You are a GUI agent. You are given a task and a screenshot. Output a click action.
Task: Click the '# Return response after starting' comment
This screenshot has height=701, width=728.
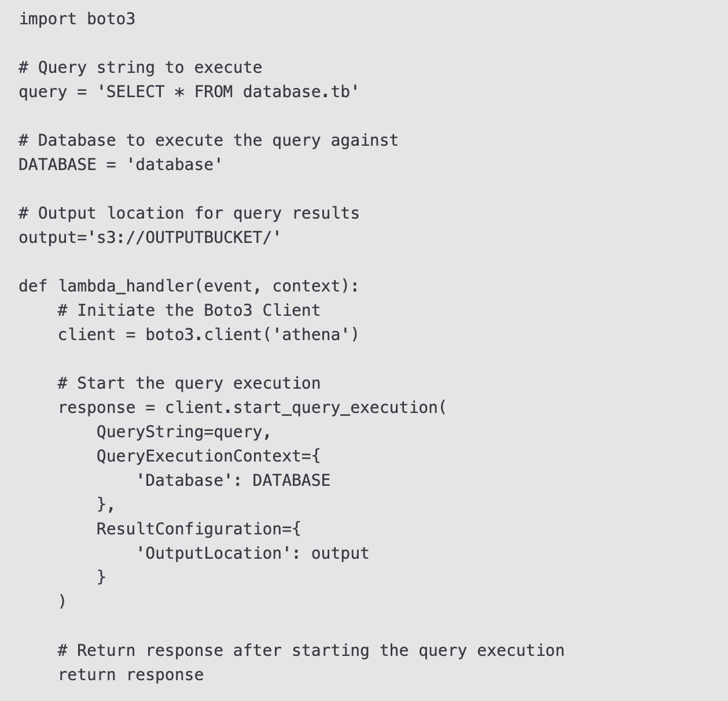[x=311, y=651]
